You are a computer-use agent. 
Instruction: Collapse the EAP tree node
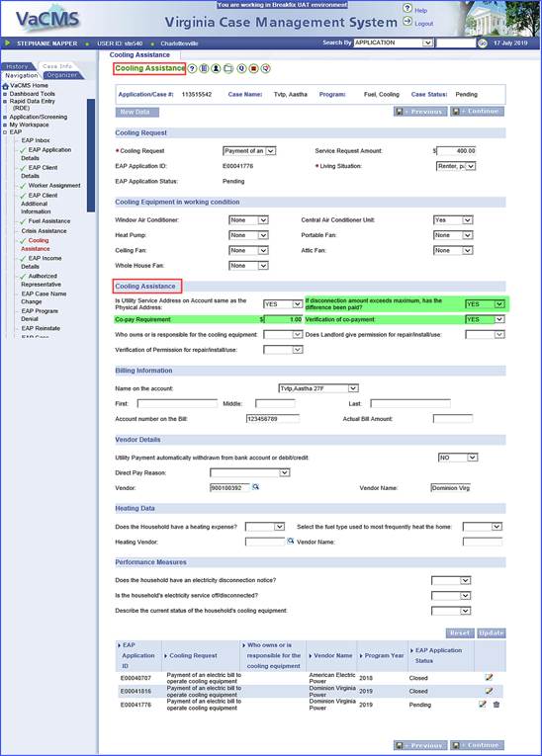pyautogui.click(x=5, y=132)
